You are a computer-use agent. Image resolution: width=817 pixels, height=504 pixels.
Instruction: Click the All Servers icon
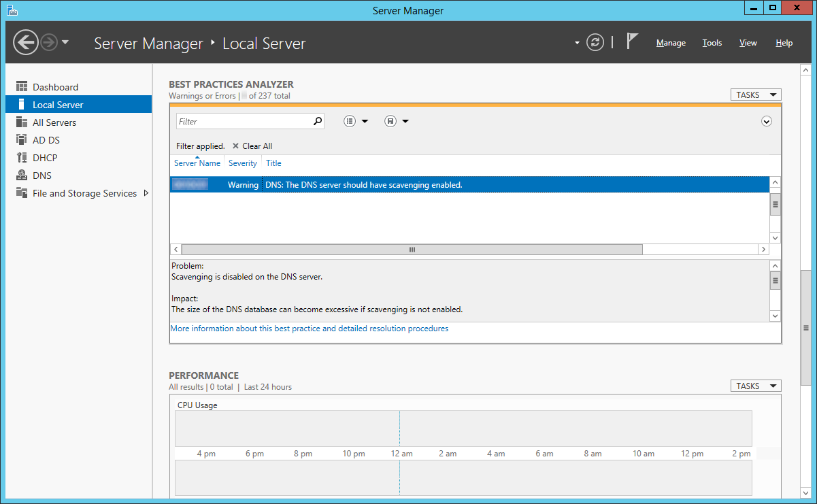click(x=22, y=122)
